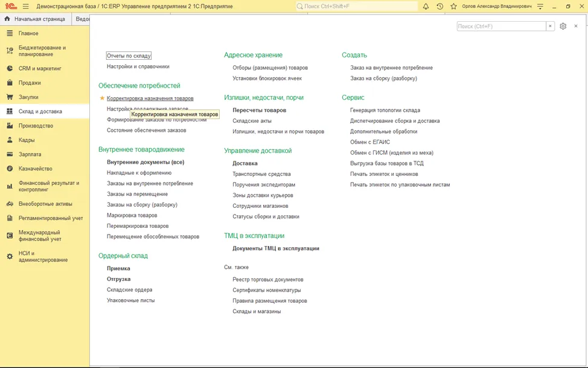Click the Закупки cart icon

(x=10, y=97)
